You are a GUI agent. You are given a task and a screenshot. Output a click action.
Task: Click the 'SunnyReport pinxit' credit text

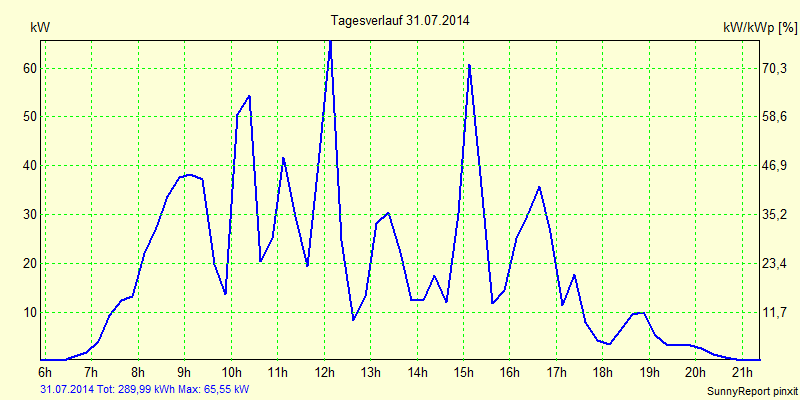(752, 391)
